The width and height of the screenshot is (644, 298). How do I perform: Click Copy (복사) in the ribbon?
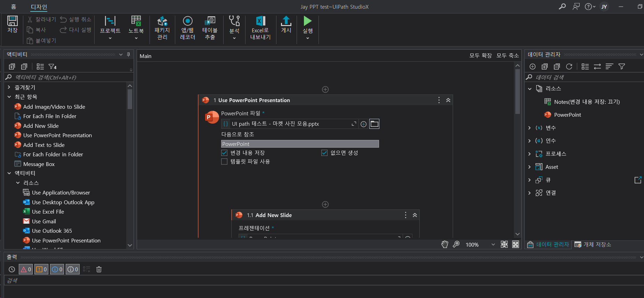pyautogui.click(x=37, y=30)
